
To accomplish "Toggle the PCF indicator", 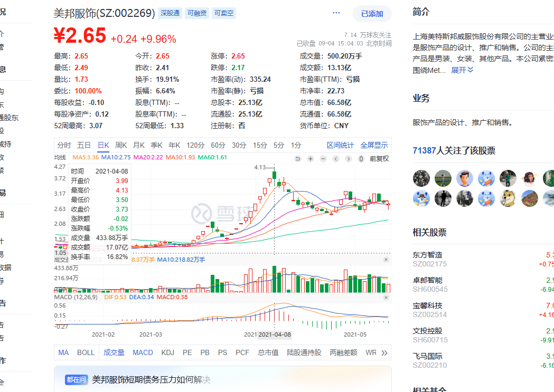I will (242, 353).
